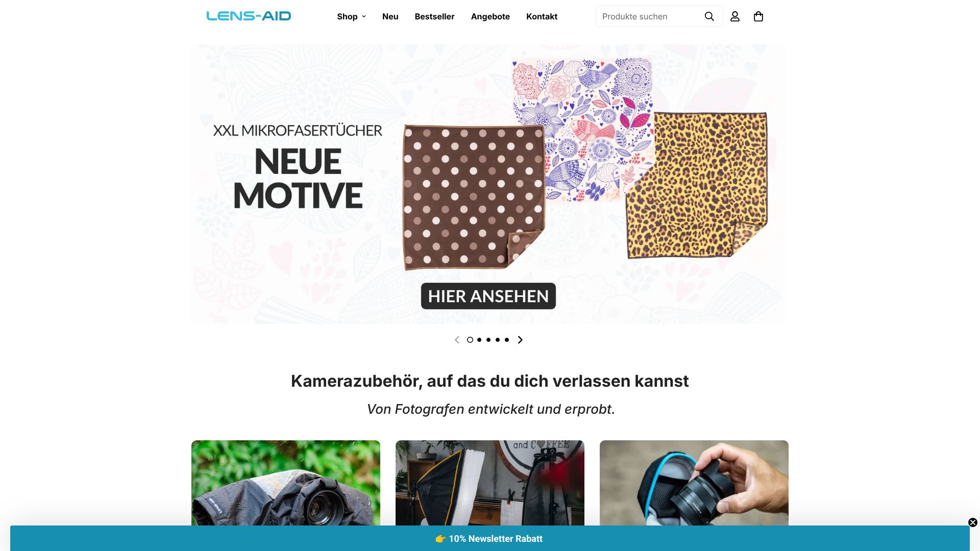The image size is (980, 551).
Task: Select the third carousel dot indicator
Action: tap(488, 340)
